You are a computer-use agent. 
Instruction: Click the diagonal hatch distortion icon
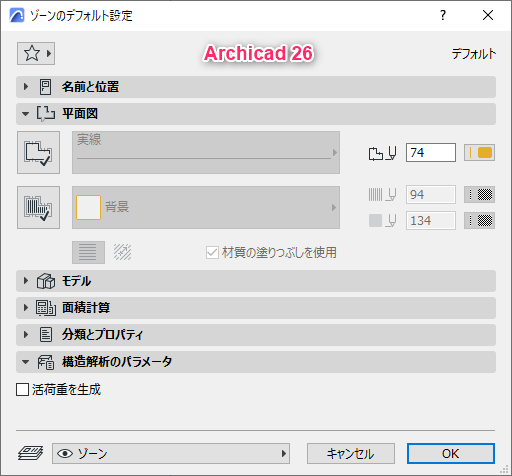(122, 252)
